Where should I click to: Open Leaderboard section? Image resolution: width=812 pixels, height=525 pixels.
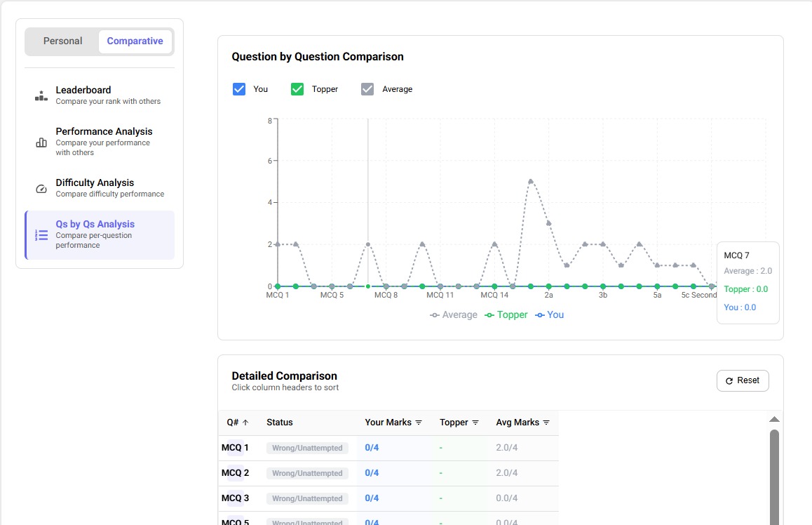[x=100, y=95]
